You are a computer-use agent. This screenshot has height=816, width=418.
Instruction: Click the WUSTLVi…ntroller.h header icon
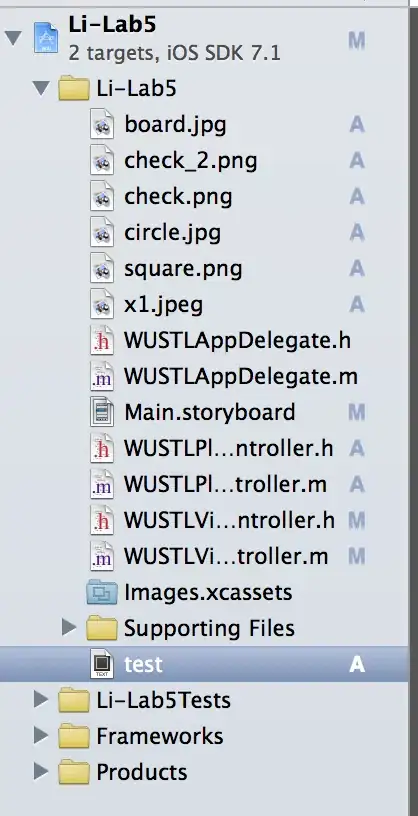click(x=102, y=520)
